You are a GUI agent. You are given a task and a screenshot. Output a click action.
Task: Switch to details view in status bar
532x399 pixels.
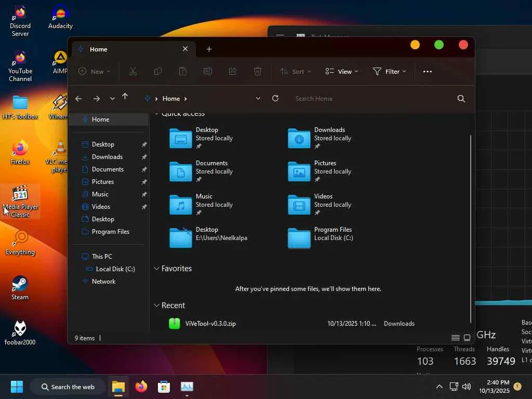(x=455, y=338)
